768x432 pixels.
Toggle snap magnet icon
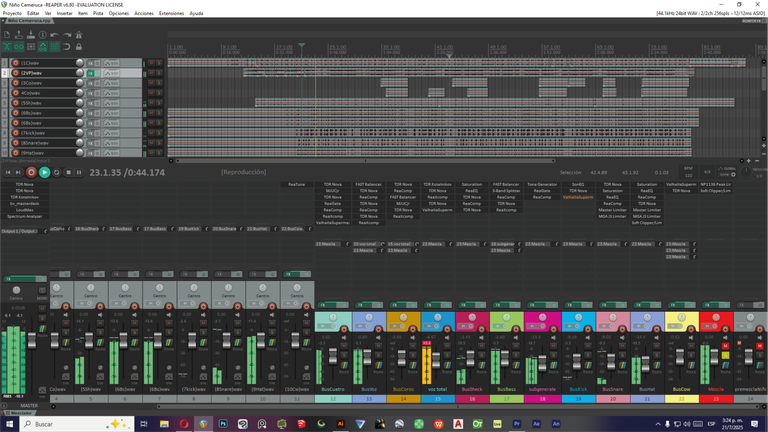[67, 47]
